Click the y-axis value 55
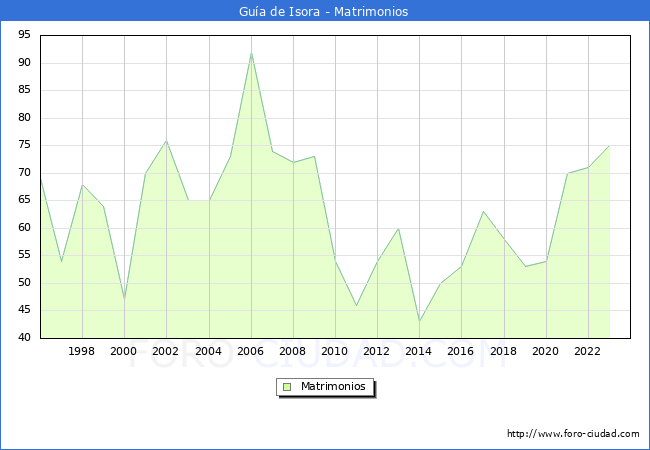The width and height of the screenshot is (650, 450). (x=24, y=255)
